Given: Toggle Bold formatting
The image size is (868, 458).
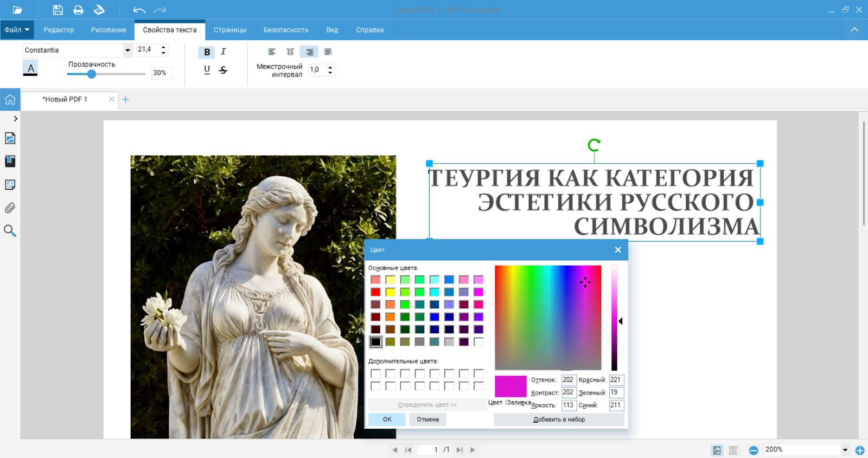Looking at the screenshot, I should point(207,52).
